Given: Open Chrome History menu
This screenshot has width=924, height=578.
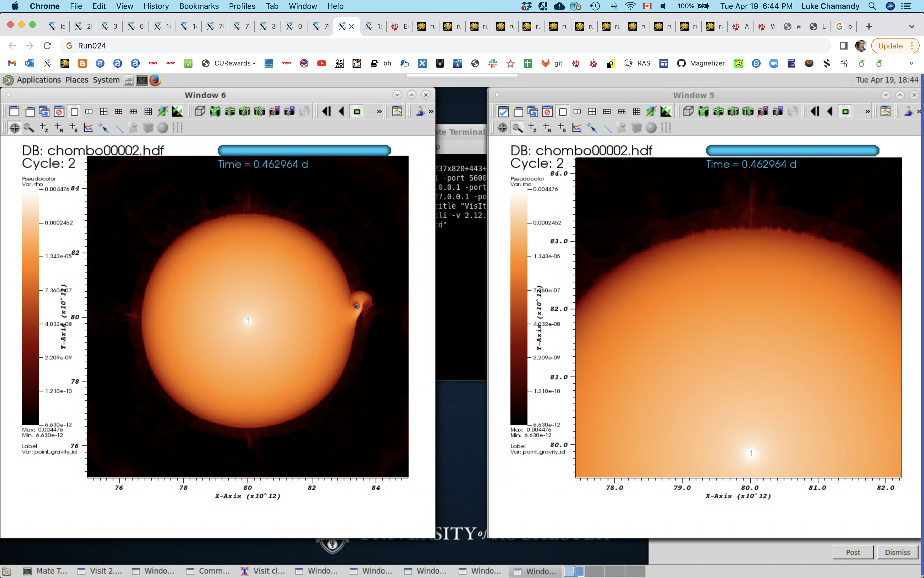Looking at the screenshot, I should 156,6.
